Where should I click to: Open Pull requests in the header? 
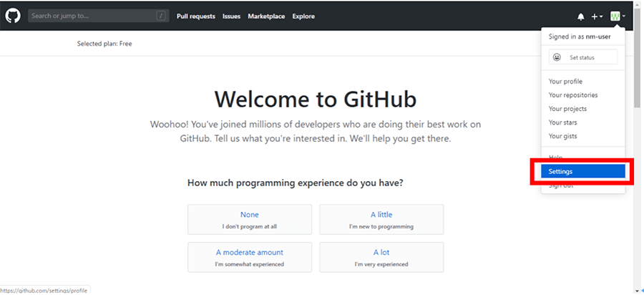coord(196,16)
